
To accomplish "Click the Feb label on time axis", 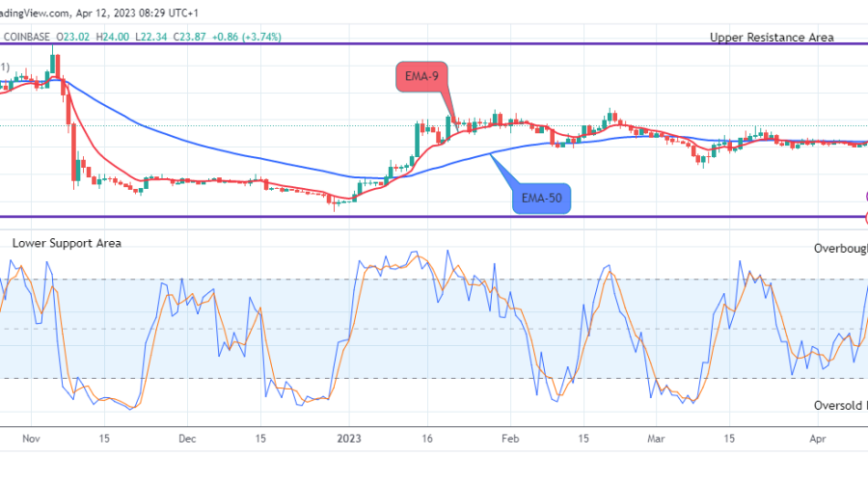I will [510, 439].
